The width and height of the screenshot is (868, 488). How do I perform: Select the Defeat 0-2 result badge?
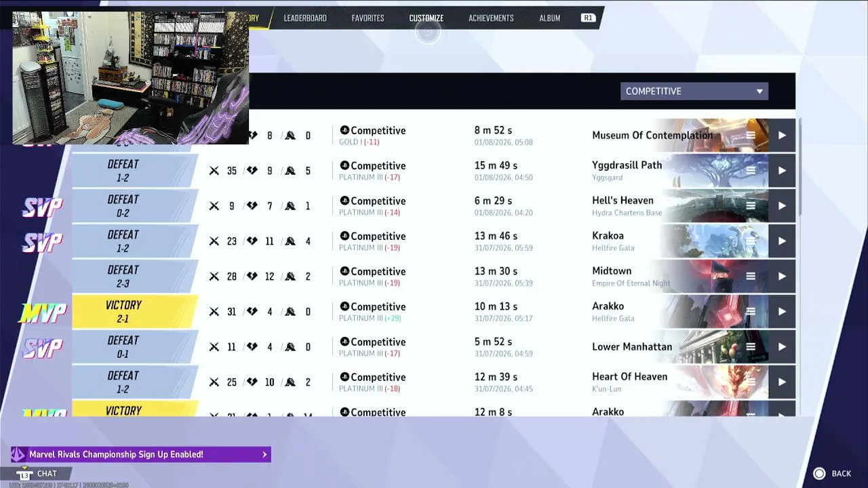(x=134, y=206)
